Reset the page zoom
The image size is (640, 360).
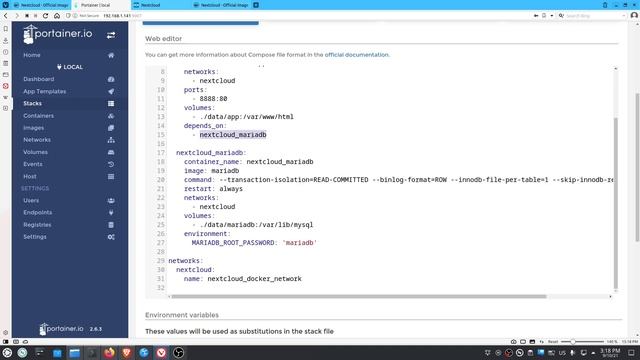point(553,342)
